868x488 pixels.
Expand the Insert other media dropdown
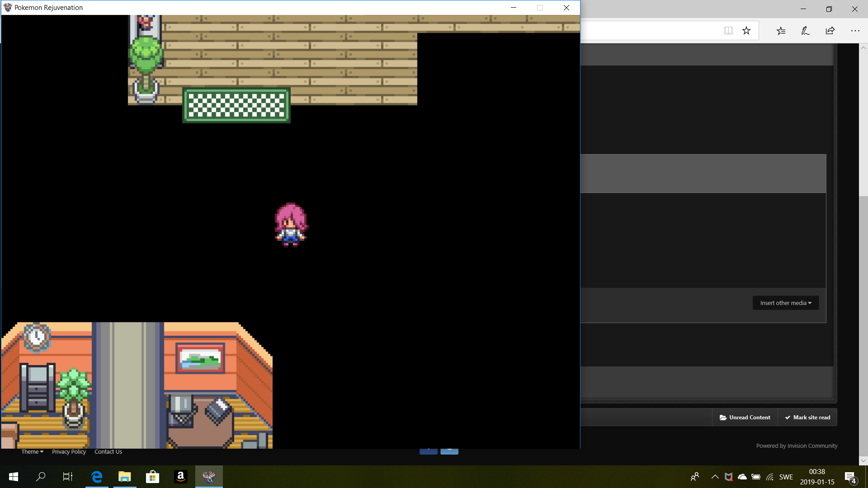(786, 303)
